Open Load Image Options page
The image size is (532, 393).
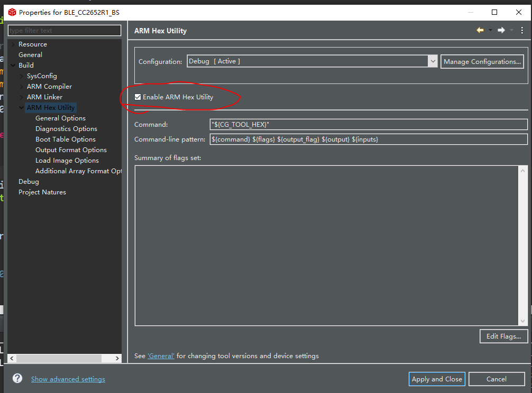(x=67, y=161)
